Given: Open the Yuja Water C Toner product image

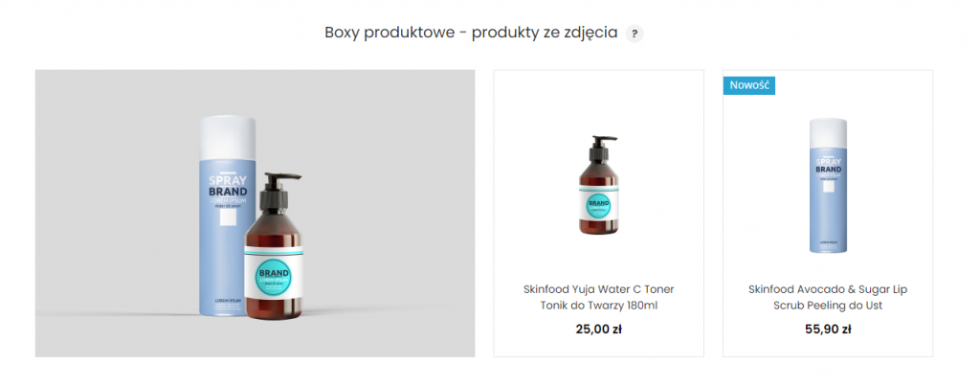Looking at the screenshot, I should [x=599, y=185].
